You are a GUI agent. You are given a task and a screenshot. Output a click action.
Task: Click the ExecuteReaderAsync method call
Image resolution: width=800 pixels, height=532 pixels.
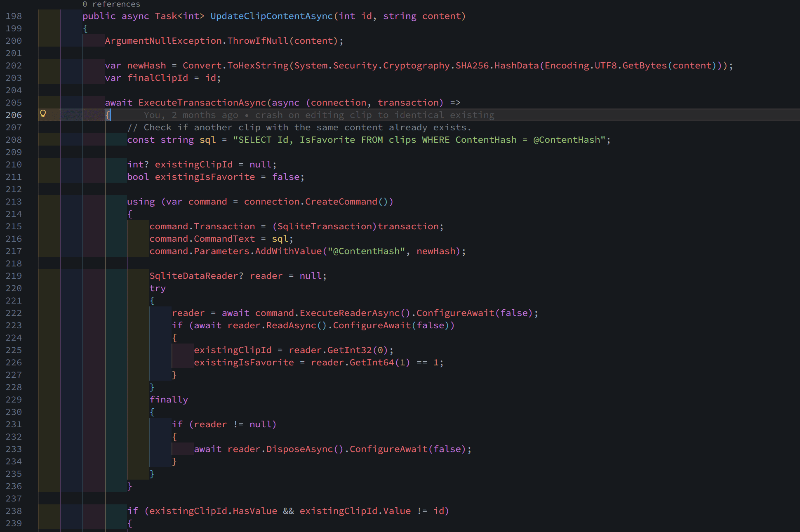point(349,313)
